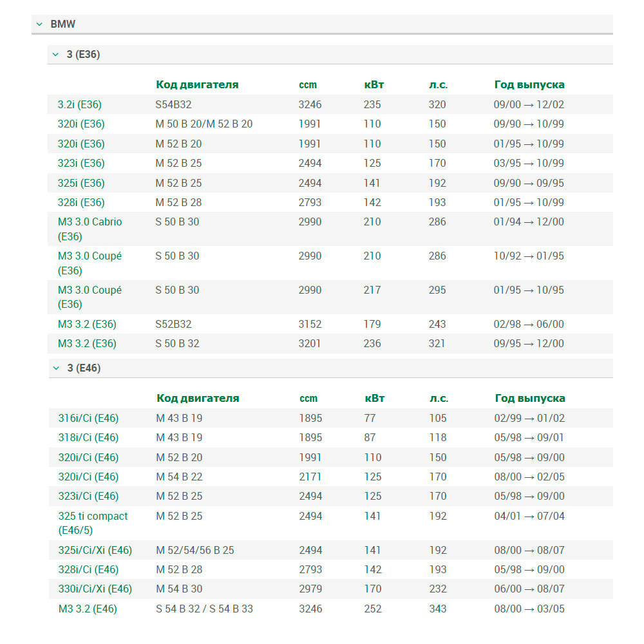Select engine code M 54 B 22
Image resolution: width=644 pixels, height=644 pixels.
pos(179,477)
